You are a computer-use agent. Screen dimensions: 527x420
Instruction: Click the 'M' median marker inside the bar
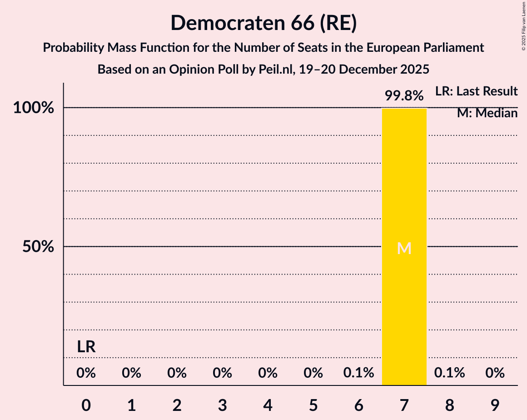pos(404,248)
